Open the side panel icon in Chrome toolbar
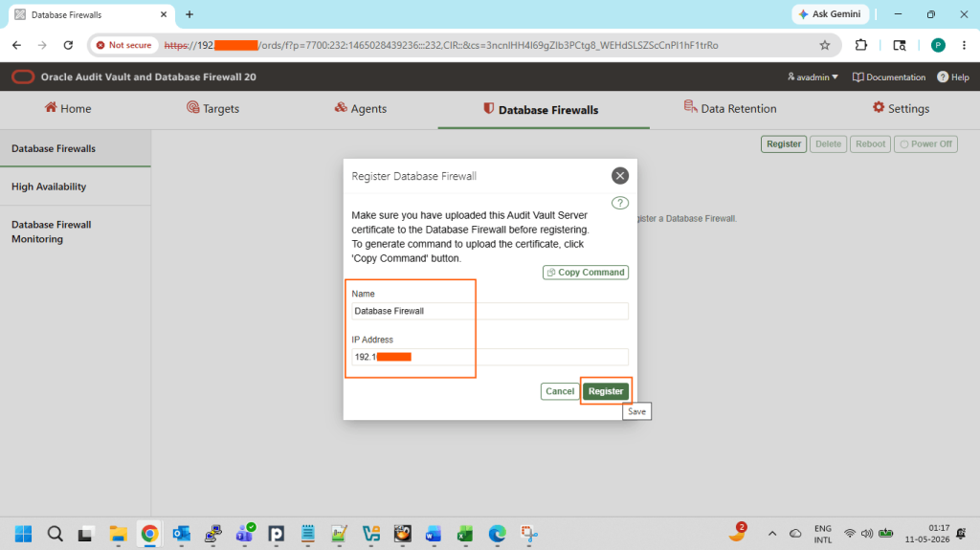Screen dimensions: 980x550 (900, 45)
